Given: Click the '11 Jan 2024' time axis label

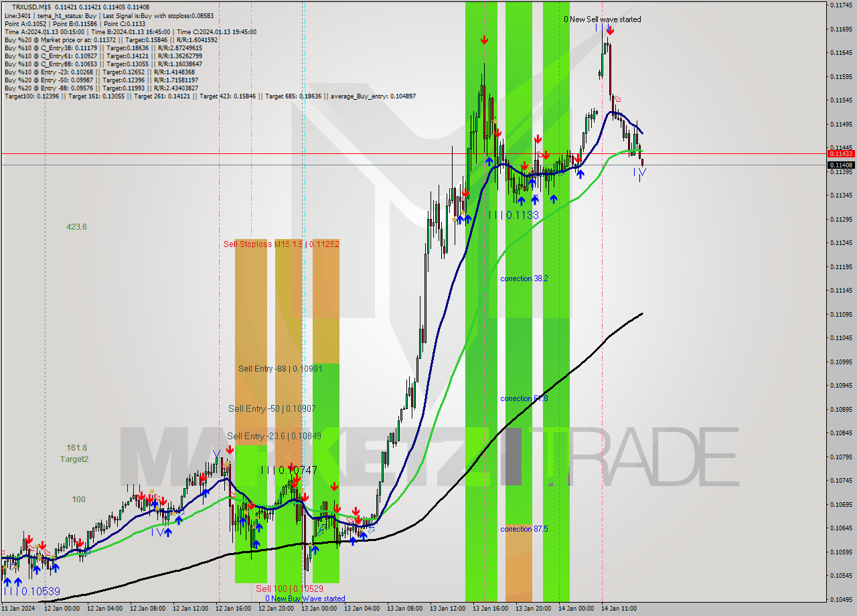Looking at the screenshot, I should 18,609.
